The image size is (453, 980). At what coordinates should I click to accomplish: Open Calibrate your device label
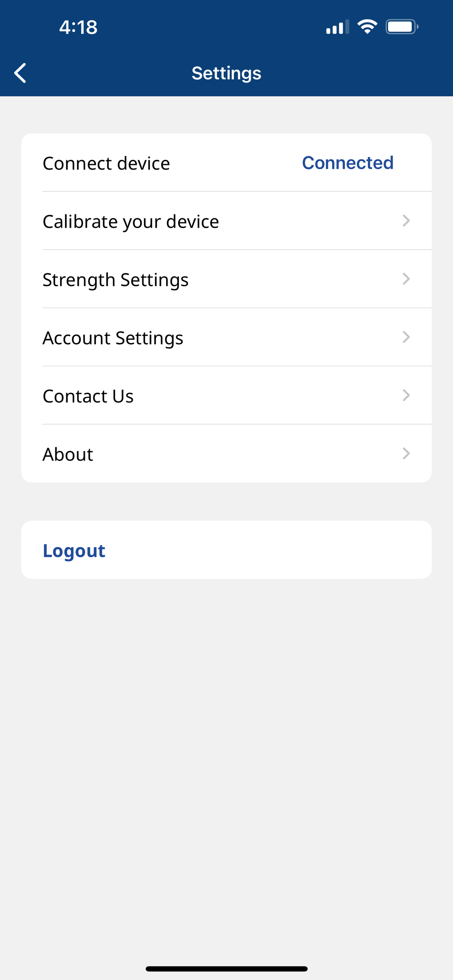point(131,222)
